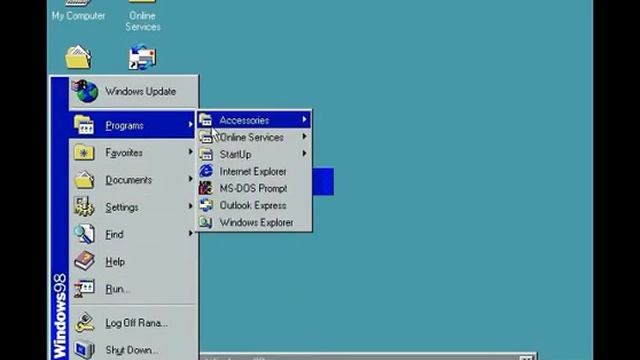Image resolution: width=640 pixels, height=360 pixels.
Task: Expand the StartUp submenu arrow
Action: [x=304, y=153]
